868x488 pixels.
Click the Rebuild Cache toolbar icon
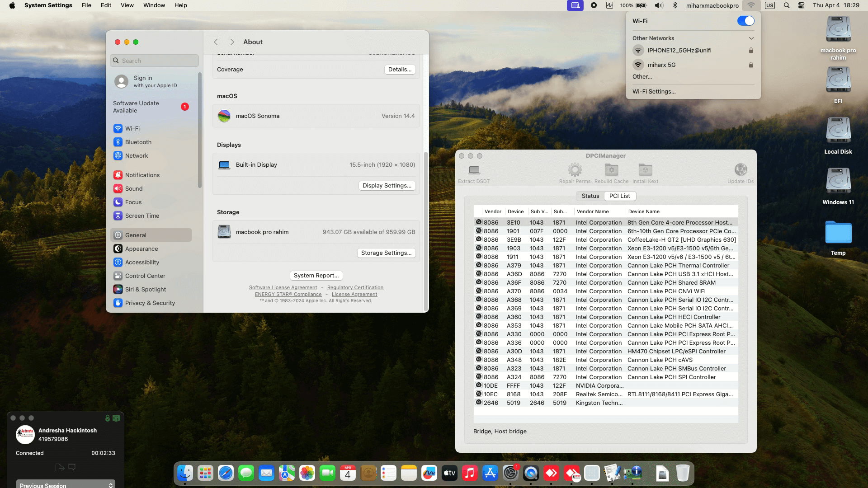coord(611,170)
